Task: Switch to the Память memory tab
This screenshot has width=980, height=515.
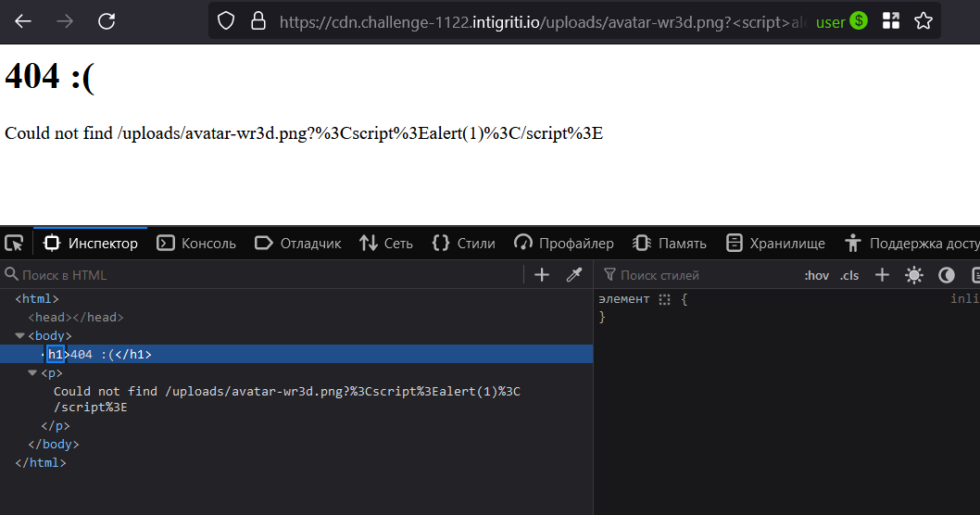Action: click(670, 243)
